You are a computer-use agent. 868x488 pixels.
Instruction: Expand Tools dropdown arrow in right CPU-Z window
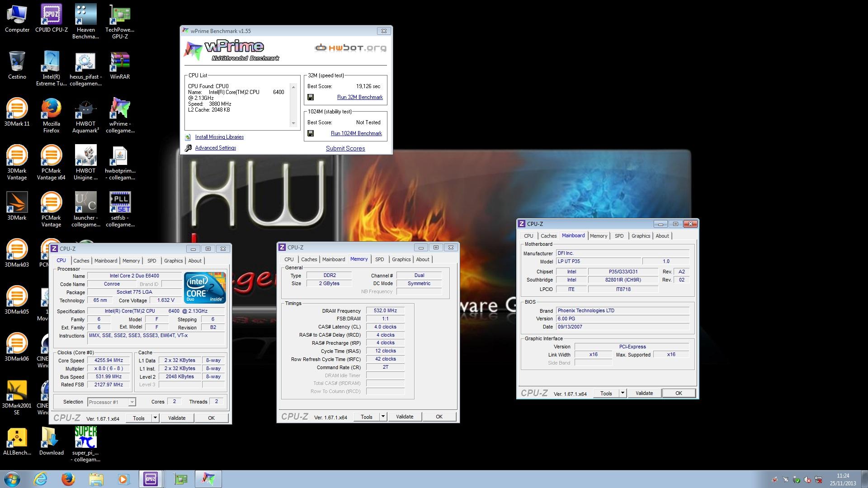click(623, 393)
